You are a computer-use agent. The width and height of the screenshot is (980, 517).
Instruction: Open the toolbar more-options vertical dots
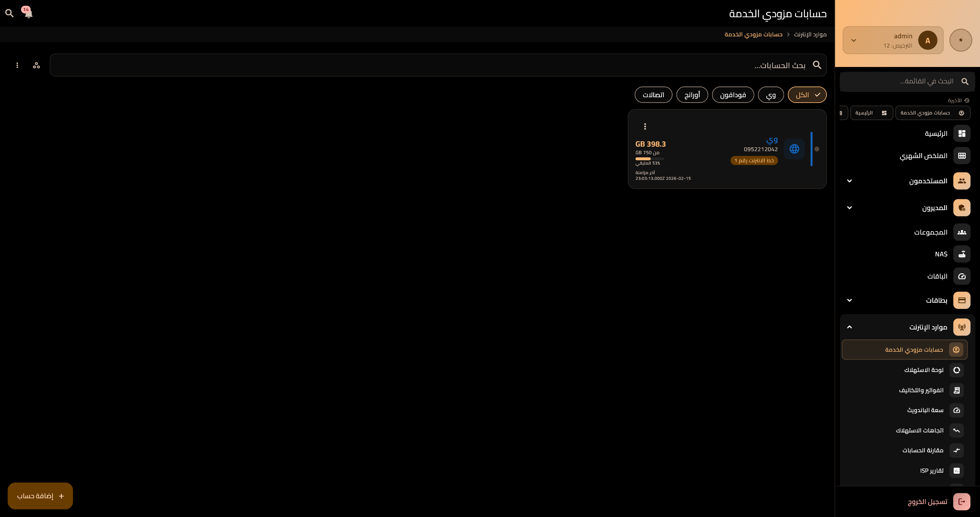[17, 65]
